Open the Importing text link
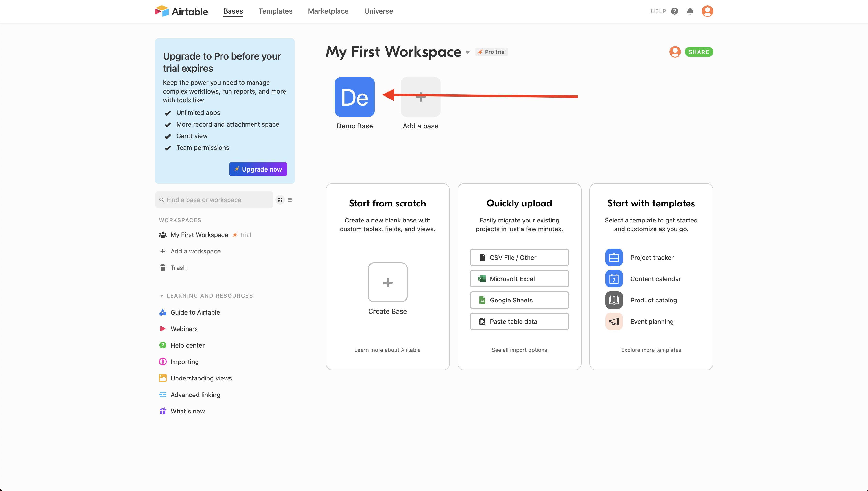Viewport: 868px width, 491px height. tap(184, 362)
